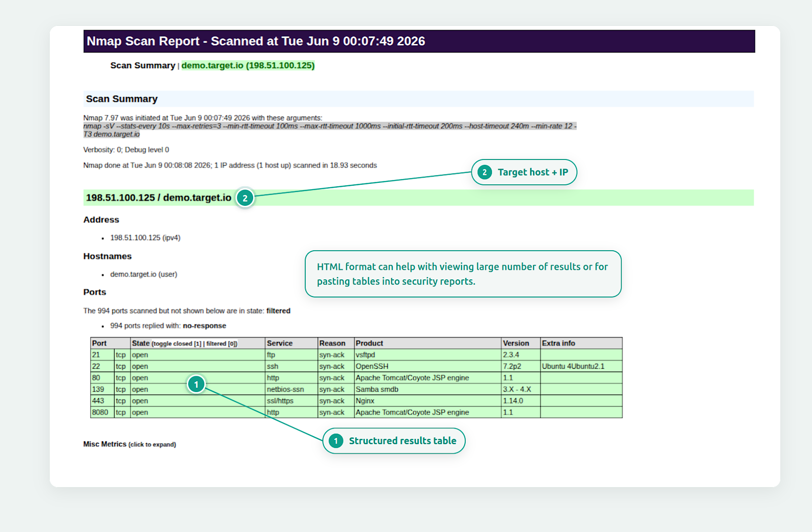Expand Misc Metrics section
The height and width of the screenshot is (532, 812).
(x=129, y=444)
